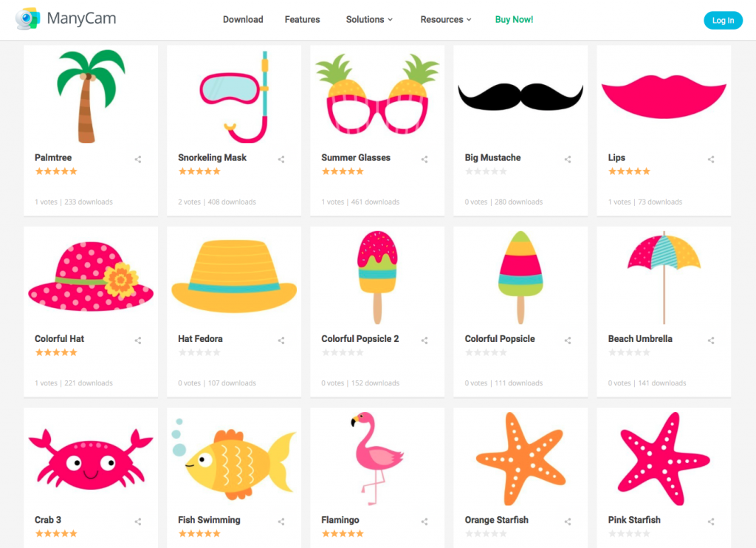Give Crab 3 a star rating
The height and width of the screenshot is (548, 756).
(x=56, y=534)
